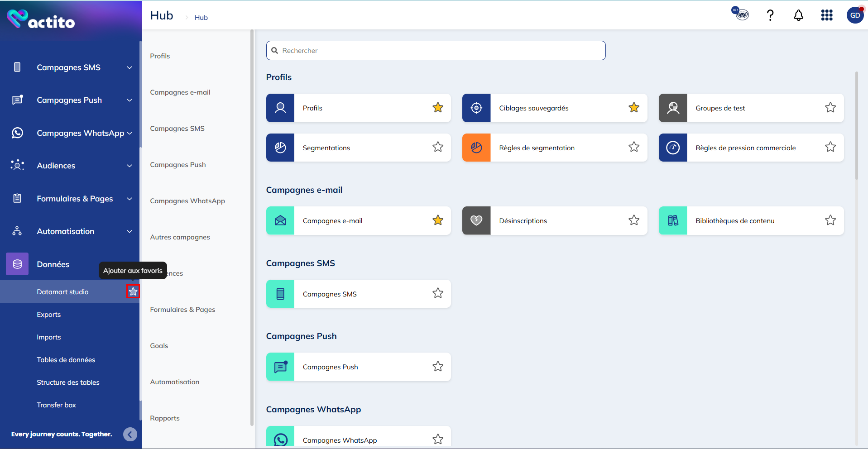Click the Rechercher search field
This screenshot has height=449, width=868.
(x=436, y=51)
